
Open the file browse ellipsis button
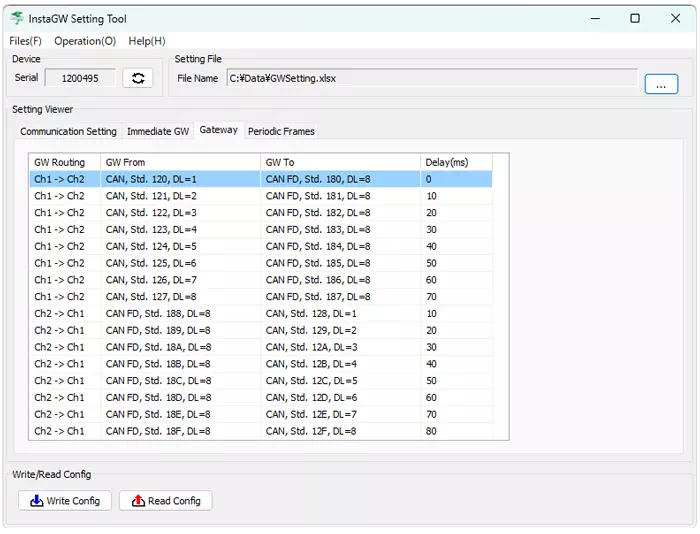(x=661, y=85)
